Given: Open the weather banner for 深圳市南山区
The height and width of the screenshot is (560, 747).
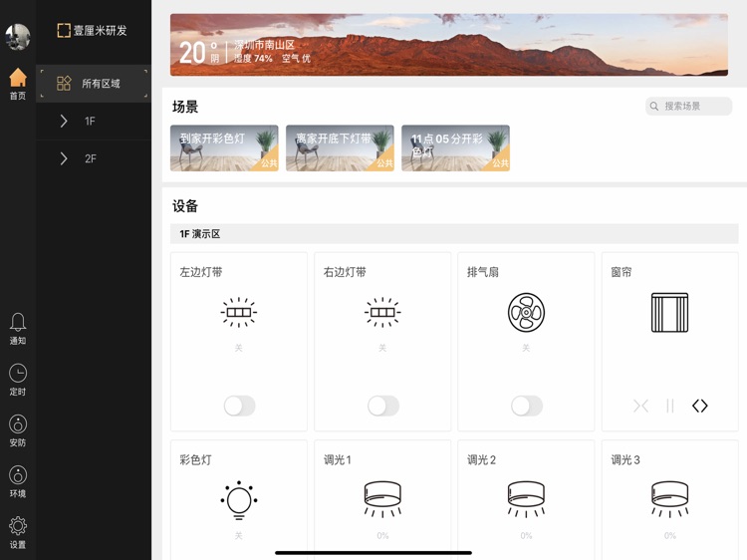Looking at the screenshot, I should pos(449,45).
